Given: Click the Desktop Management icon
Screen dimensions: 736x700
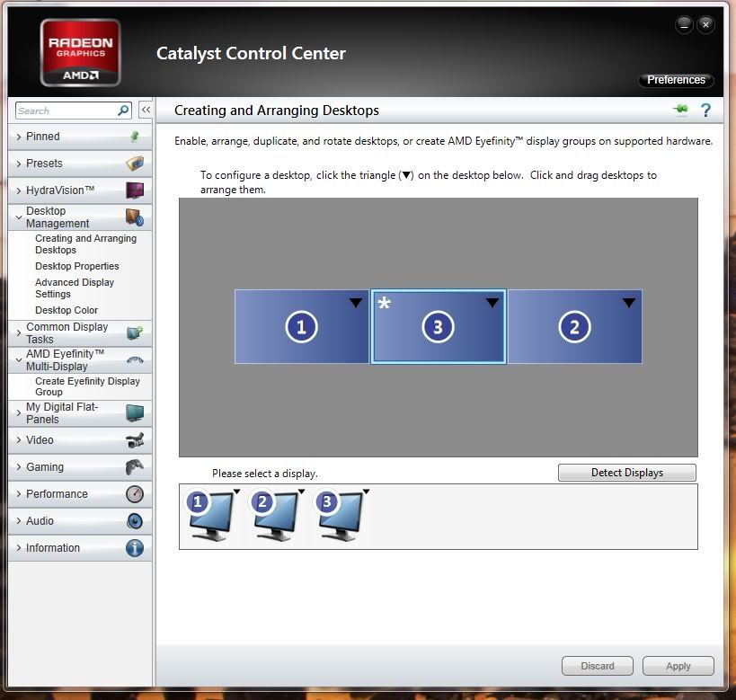Looking at the screenshot, I should coord(135,217).
